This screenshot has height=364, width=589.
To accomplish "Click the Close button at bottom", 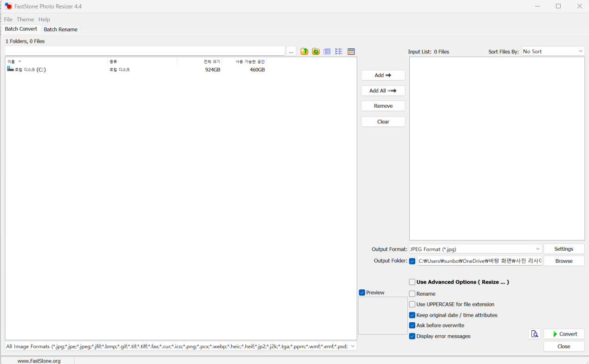I will [x=564, y=346].
